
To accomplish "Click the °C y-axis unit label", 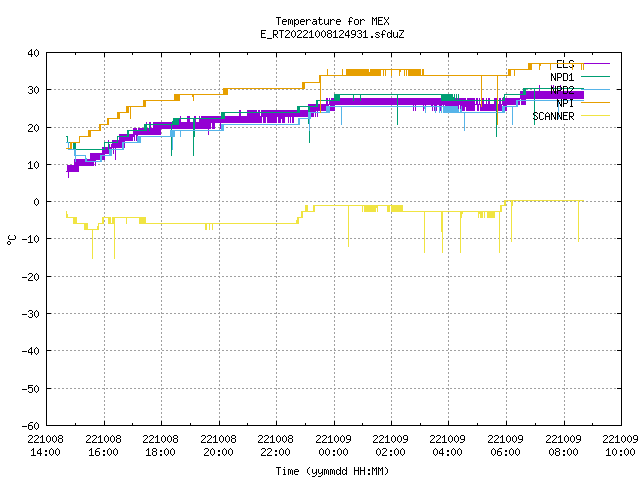I will [11, 240].
